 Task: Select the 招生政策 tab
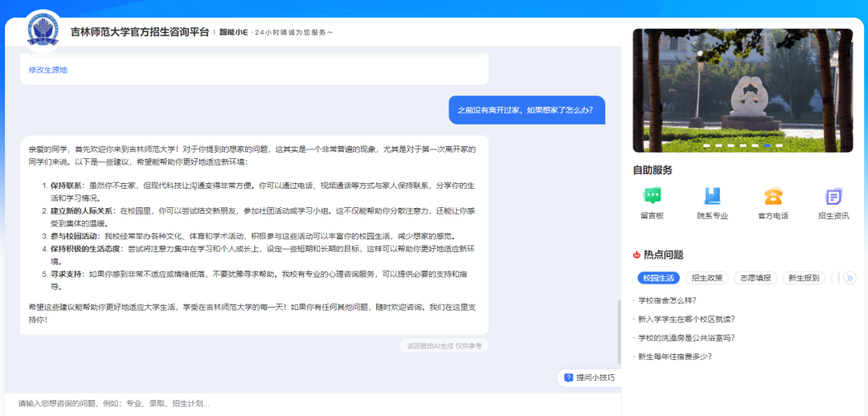point(707,278)
